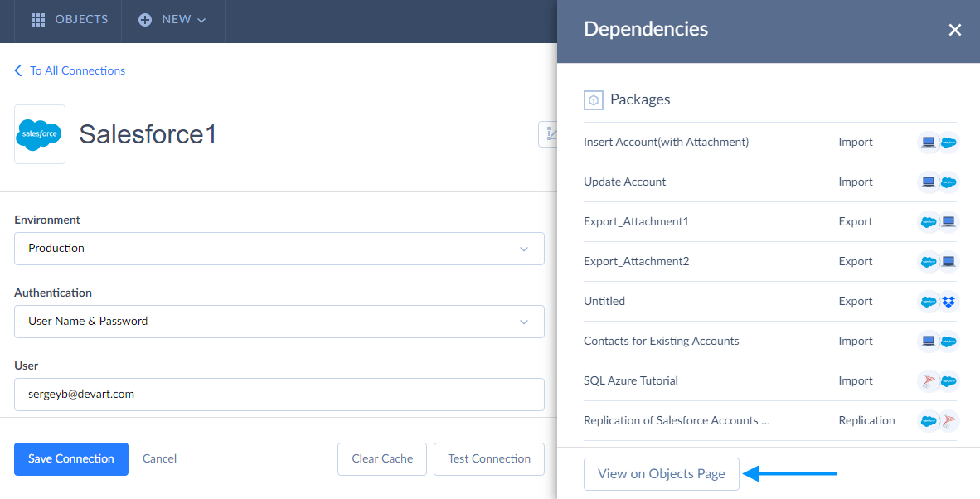Viewport: 980px width, 499px height.
Task: Click Dropbox target icon in Untitled row
Action: 948,302
